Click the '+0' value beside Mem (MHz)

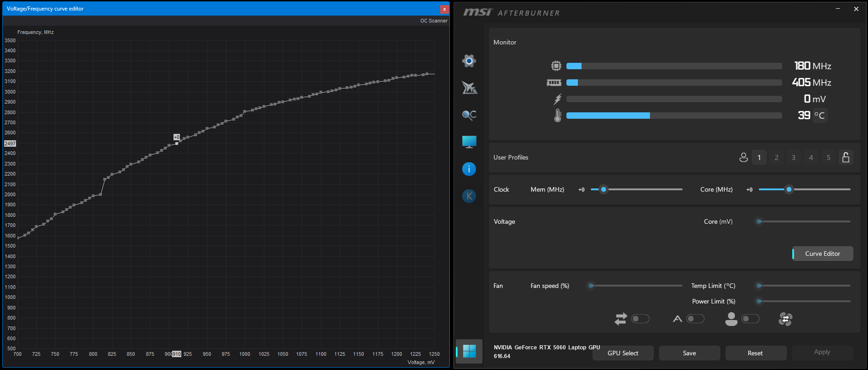click(581, 189)
